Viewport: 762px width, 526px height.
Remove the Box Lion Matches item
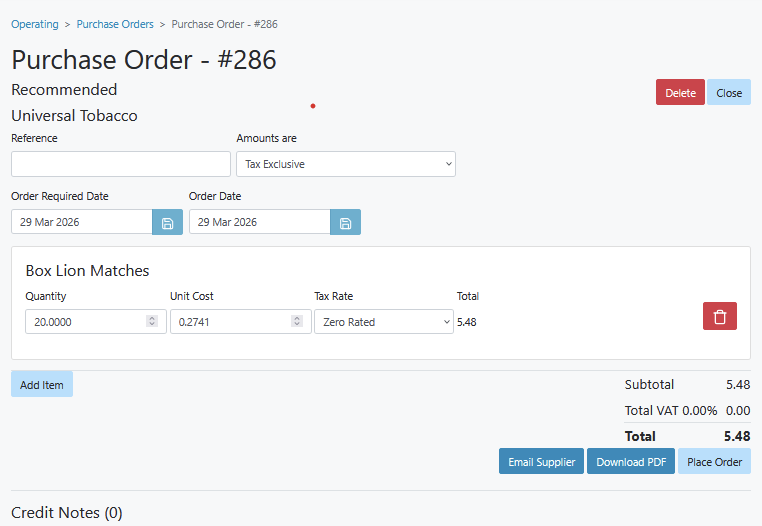(720, 316)
